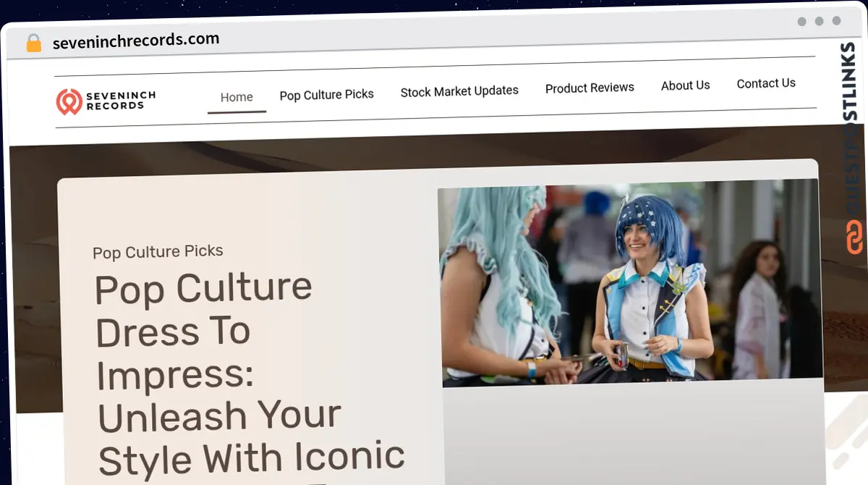
Task: Open the Home navigation item
Action: pyautogui.click(x=236, y=96)
